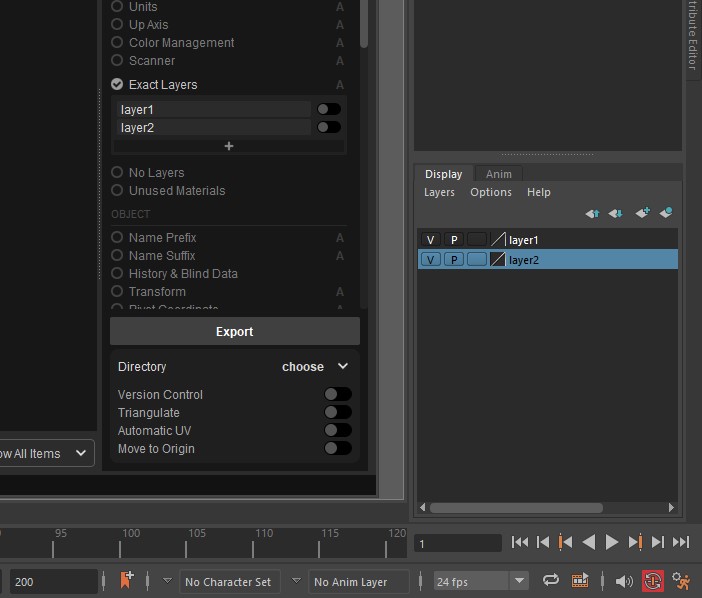This screenshot has height=598, width=702.
Task: Select Color Management option
Action: point(117,42)
